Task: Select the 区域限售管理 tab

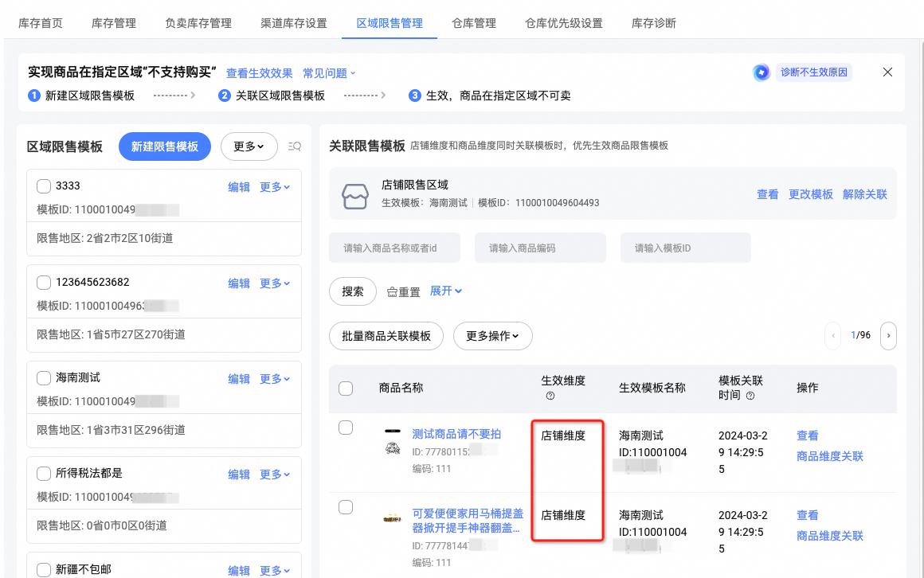Action: coord(390,23)
